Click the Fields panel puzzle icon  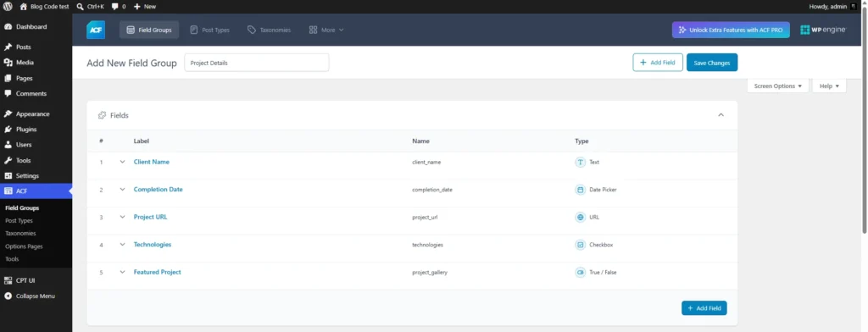(x=102, y=116)
